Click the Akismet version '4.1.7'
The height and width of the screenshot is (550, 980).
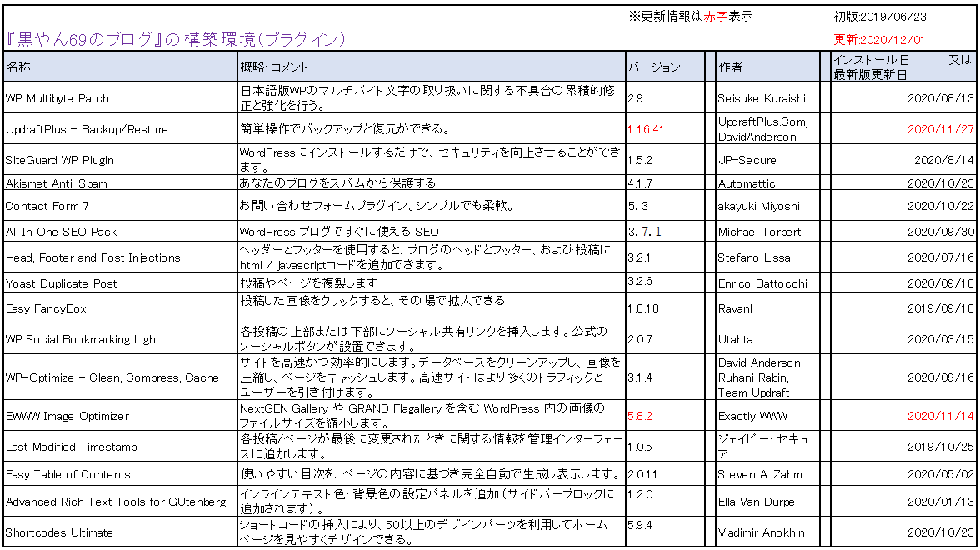tap(640, 183)
